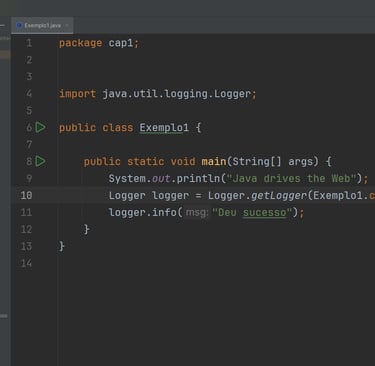Run class Exemplo1 via gutter arrow on line 6
375x366 pixels.
click(40, 127)
